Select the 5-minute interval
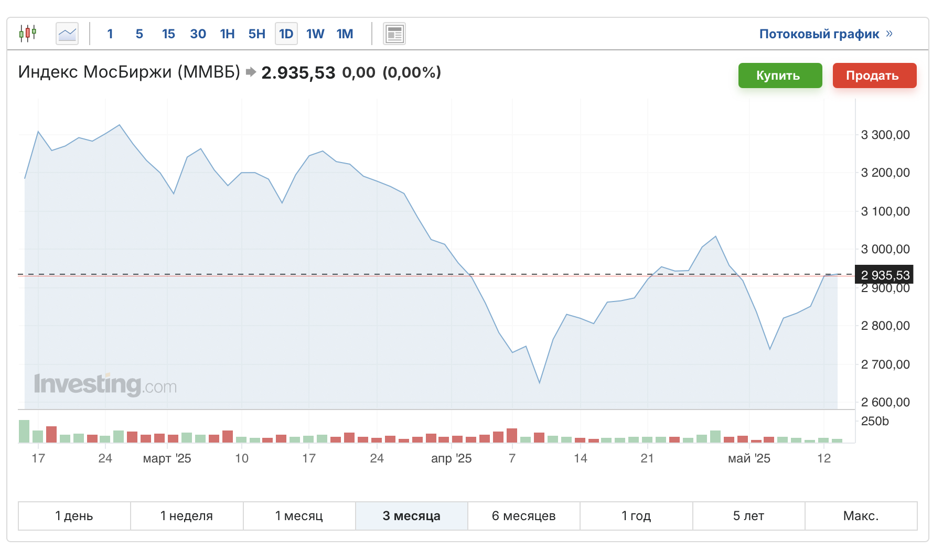Image resolution: width=943 pixels, height=560 pixels. (x=140, y=34)
